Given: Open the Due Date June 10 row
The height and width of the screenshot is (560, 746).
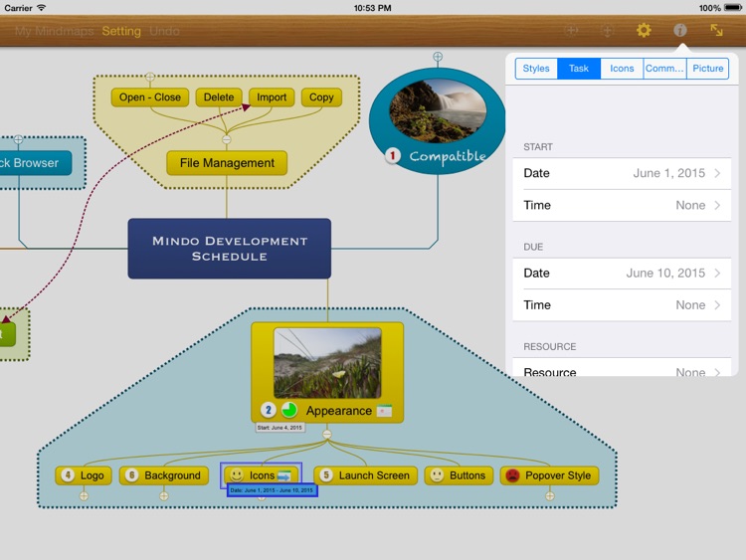Looking at the screenshot, I should 622,274.
